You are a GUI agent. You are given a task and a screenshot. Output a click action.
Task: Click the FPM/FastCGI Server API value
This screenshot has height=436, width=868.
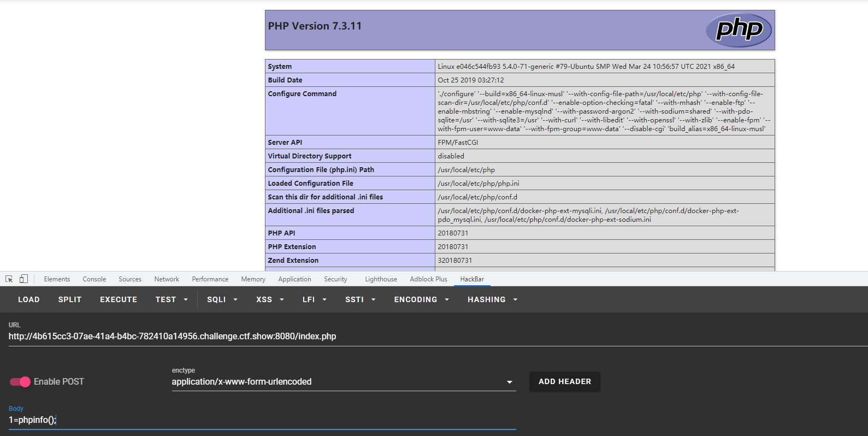(458, 142)
